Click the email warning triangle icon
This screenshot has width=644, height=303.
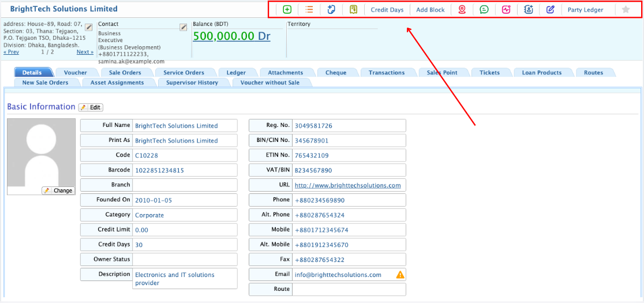(x=400, y=275)
